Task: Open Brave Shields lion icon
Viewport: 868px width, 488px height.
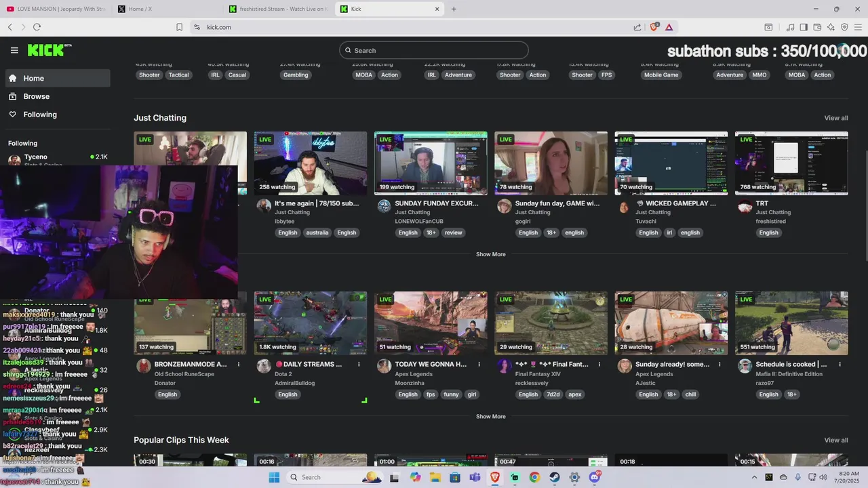Action: click(654, 27)
